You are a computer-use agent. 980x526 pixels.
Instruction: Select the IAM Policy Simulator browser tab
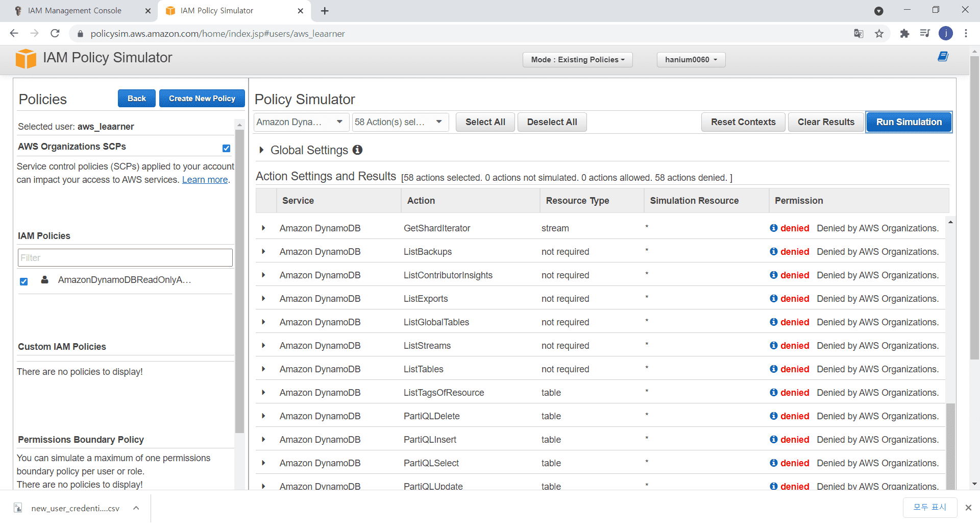[x=235, y=11]
